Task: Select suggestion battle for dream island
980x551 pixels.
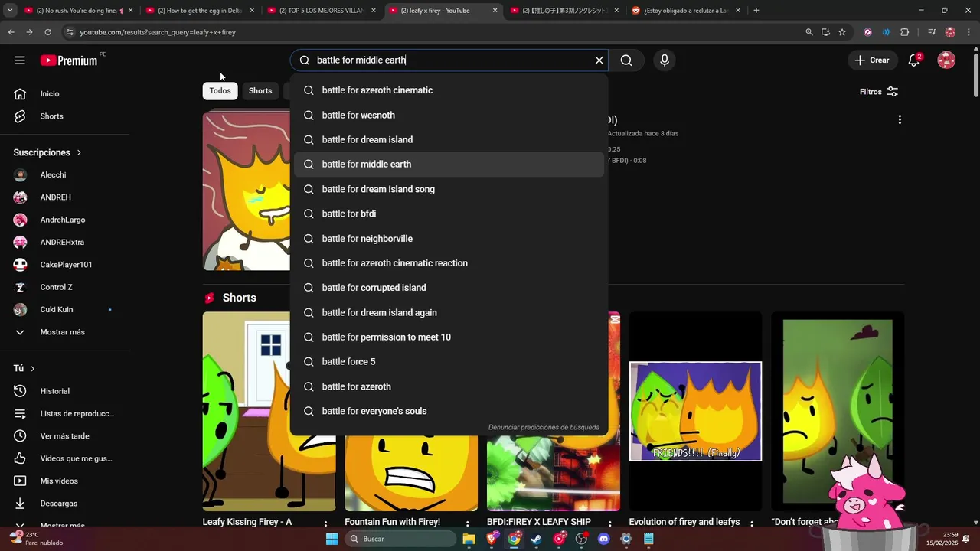Action: click(449, 139)
